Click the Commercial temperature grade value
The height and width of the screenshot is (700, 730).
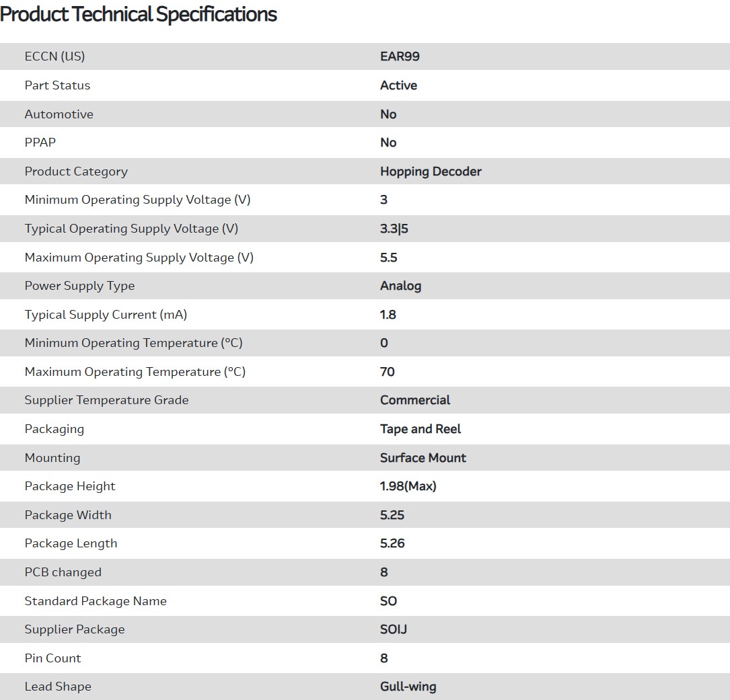click(415, 400)
